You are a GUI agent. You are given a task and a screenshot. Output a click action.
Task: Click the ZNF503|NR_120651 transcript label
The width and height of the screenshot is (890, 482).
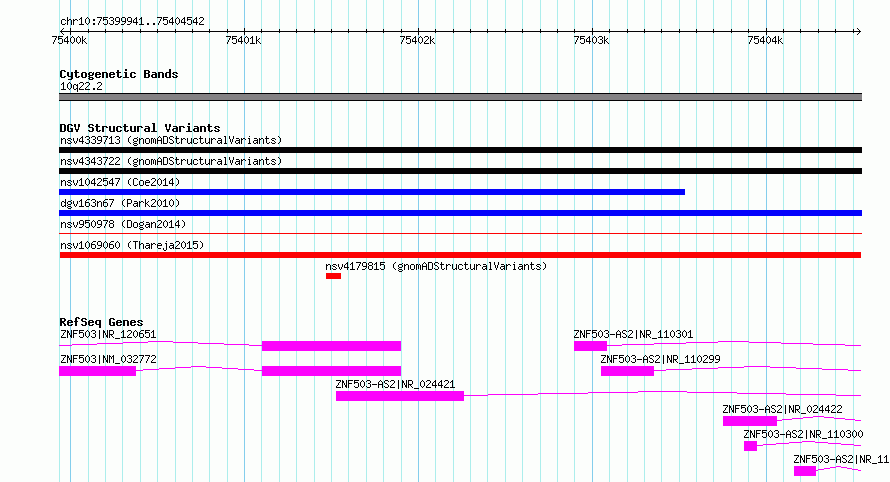[x=108, y=334]
